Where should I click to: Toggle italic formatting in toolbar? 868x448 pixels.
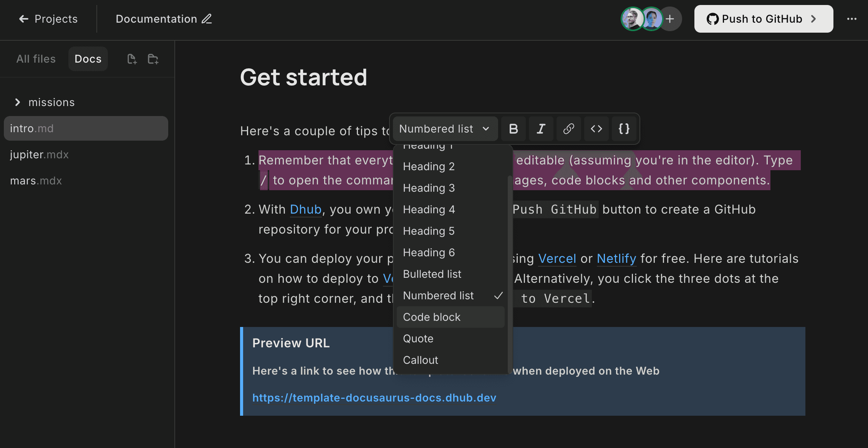coord(541,129)
